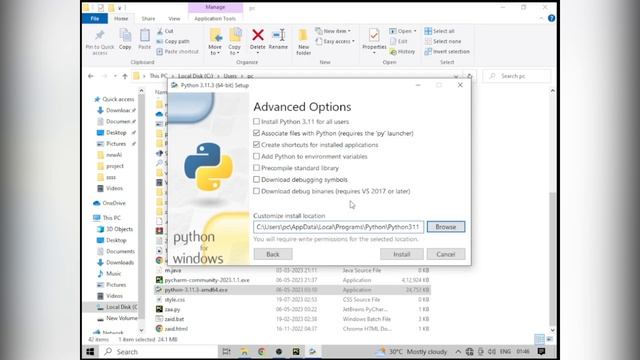Go up one folder level arrow
The image size is (640, 360).
125,76
